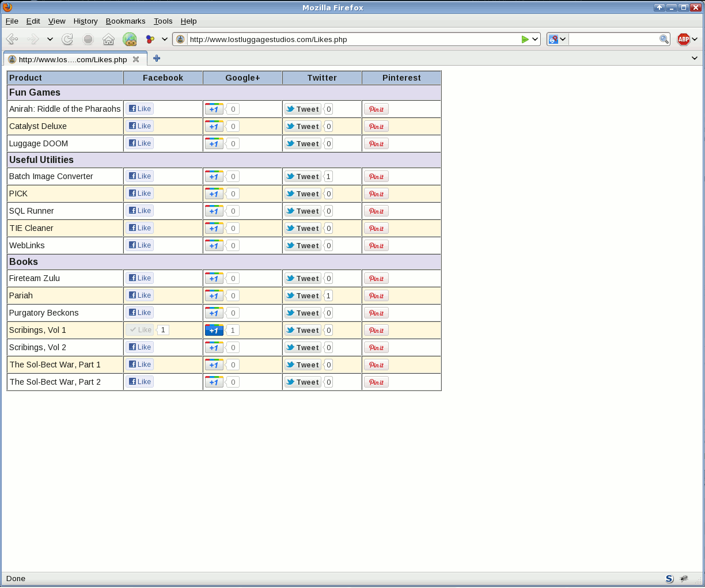The height and width of the screenshot is (588, 705).
Task: Open the File menu
Action: 12,21
